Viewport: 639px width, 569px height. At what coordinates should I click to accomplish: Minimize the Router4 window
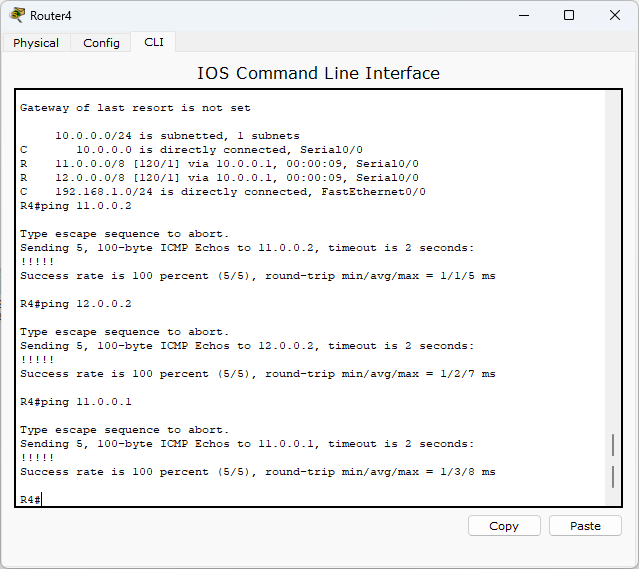click(524, 15)
